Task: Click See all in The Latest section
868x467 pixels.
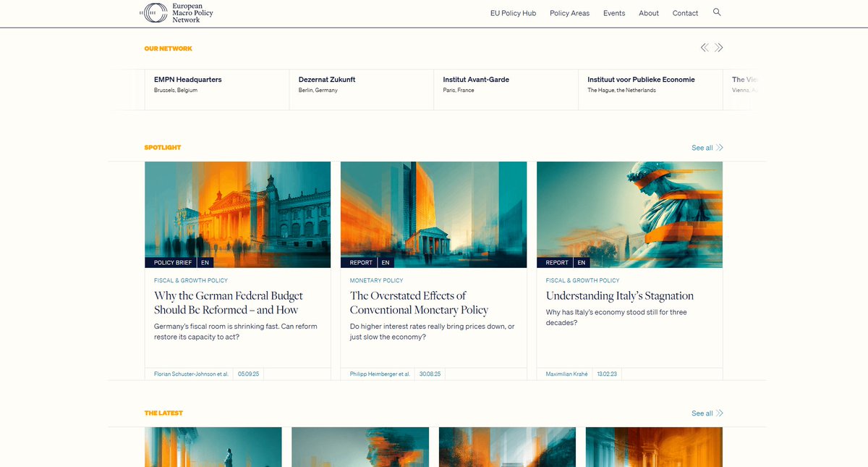Action: pos(707,413)
